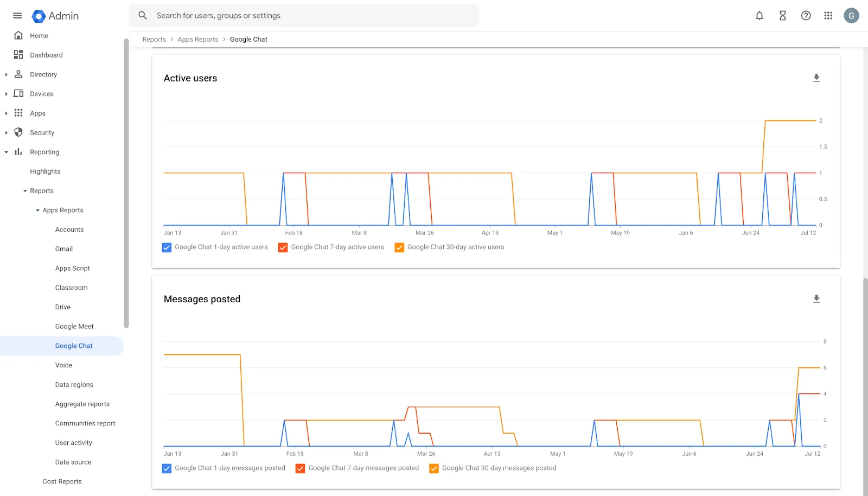868x496 pixels.
Task: Click the sidebar vertical scrollbar
Action: pos(126,185)
